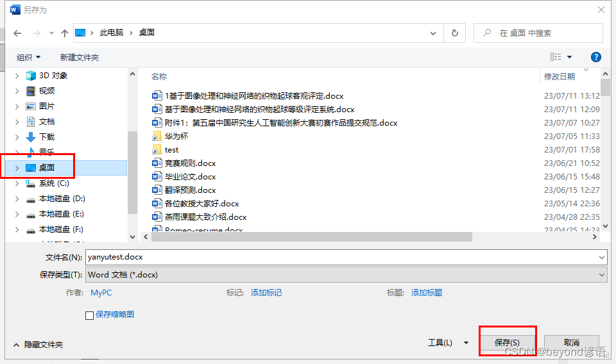Click Word icon of 毕业论文.docx

[x=157, y=176]
